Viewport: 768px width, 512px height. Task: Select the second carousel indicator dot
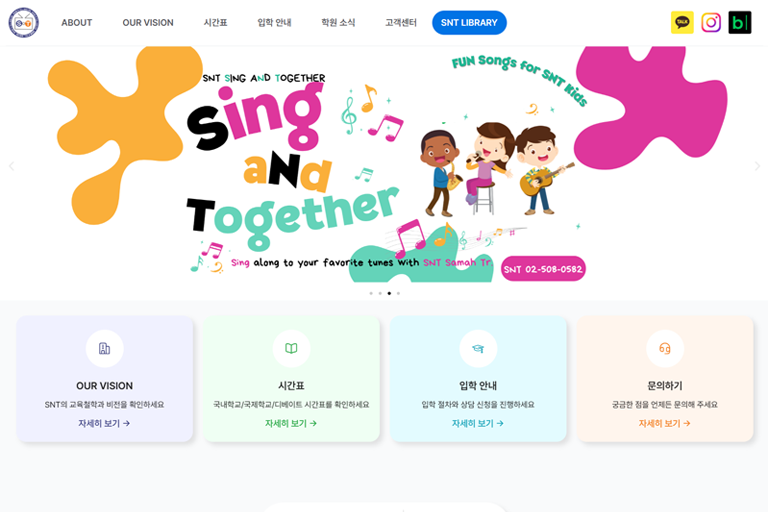click(x=380, y=293)
